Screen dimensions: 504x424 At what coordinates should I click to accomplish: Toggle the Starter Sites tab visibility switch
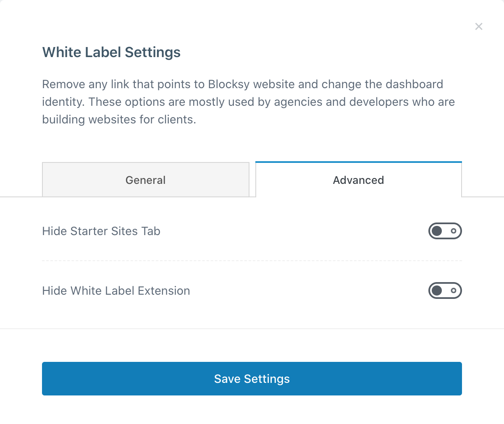point(445,231)
